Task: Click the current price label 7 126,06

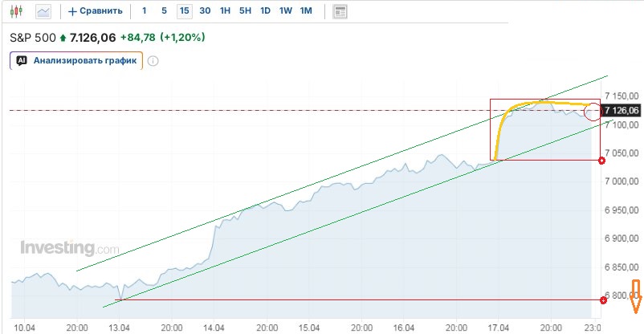Action: click(x=621, y=110)
